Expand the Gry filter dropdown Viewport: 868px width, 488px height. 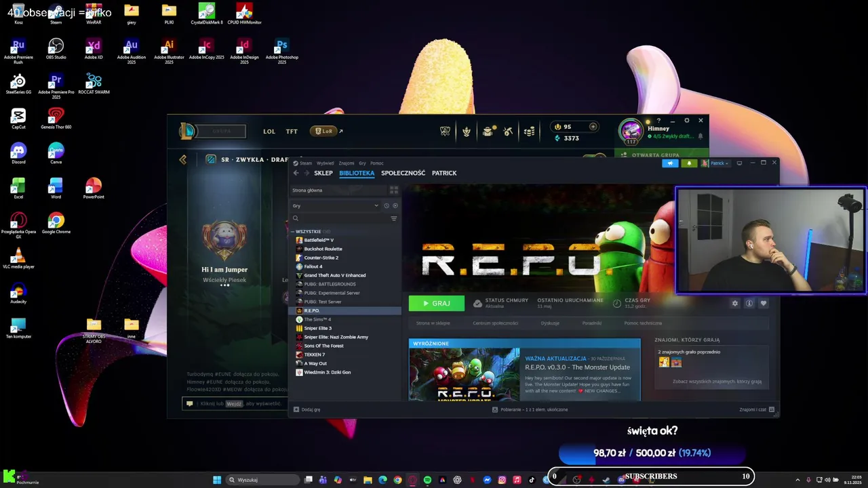coord(335,205)
